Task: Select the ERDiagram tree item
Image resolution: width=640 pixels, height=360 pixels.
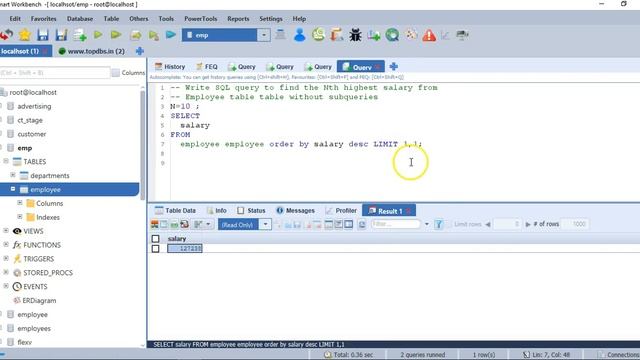Action: point(39,300)
